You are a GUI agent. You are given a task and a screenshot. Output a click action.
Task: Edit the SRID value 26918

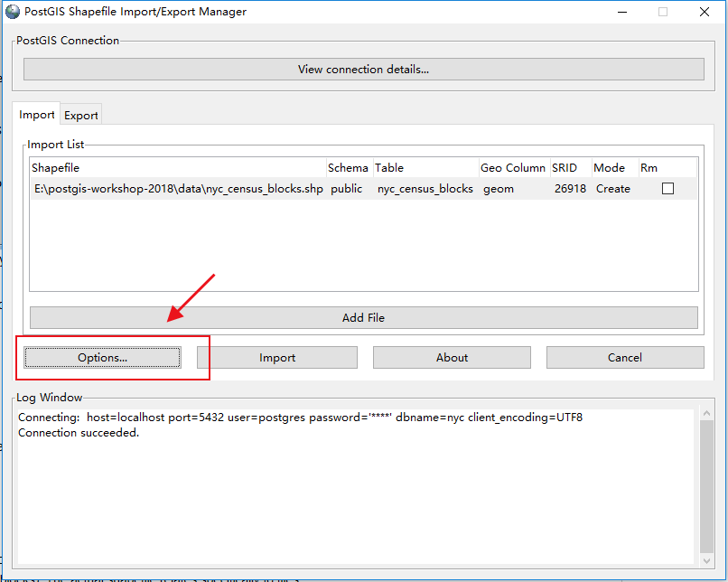click(x=570, y=189)
